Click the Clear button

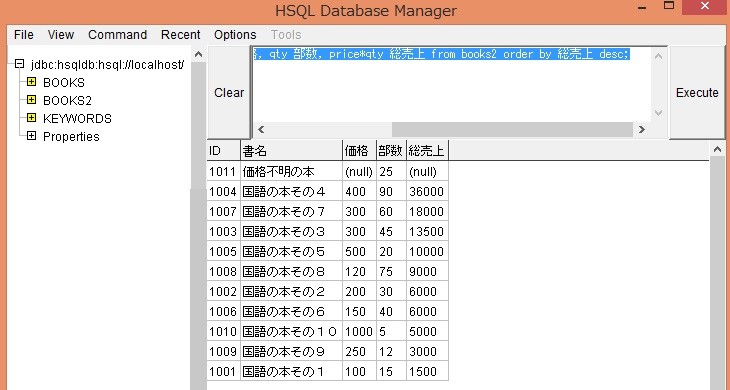coord(229,93)
